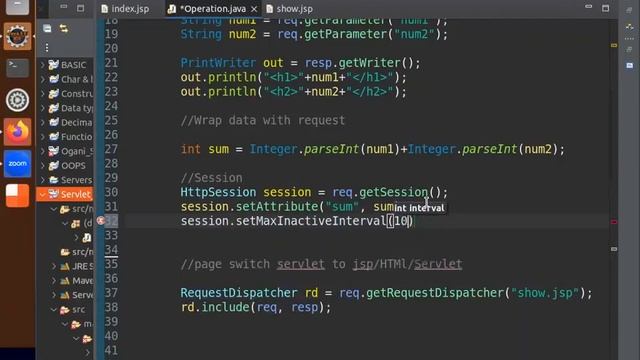Screen dimensions: 640x360
Task: Switch to index.jsp tab
Action: tap(125, 9)
